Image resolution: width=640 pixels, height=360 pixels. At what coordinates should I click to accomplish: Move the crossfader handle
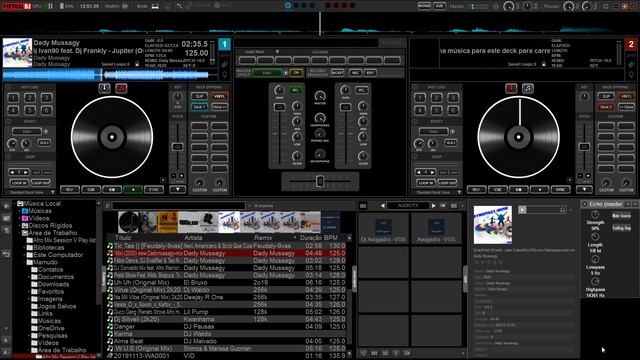320,181
